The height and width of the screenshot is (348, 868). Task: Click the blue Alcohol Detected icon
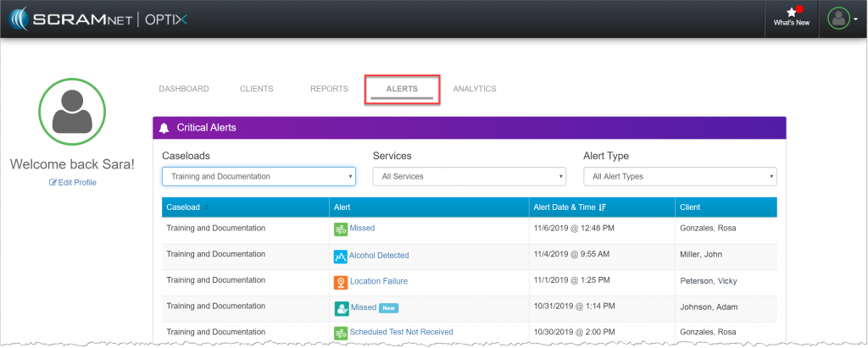pyautogui.click(x=341, y=256)
